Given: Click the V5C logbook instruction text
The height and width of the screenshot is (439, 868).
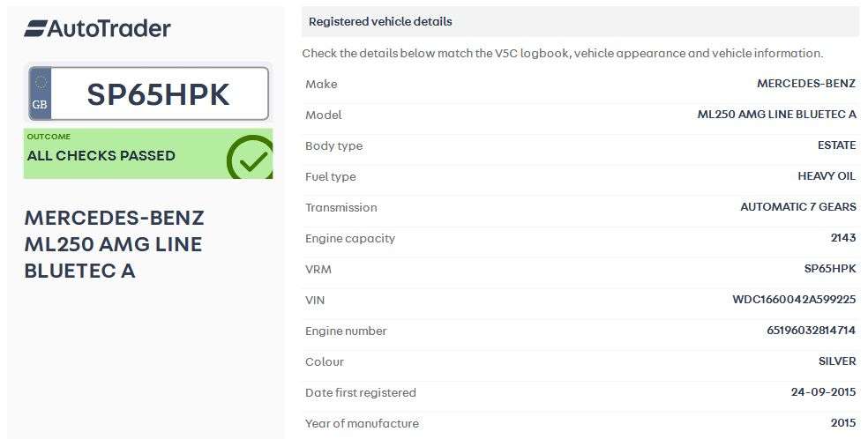Looking at the screenshot, I should click(x=562, y=53).
